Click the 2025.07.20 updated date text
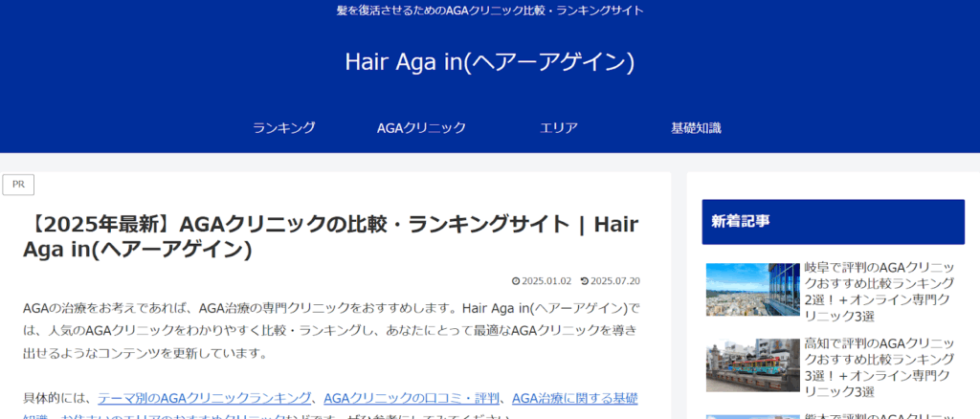 (614, 281)
